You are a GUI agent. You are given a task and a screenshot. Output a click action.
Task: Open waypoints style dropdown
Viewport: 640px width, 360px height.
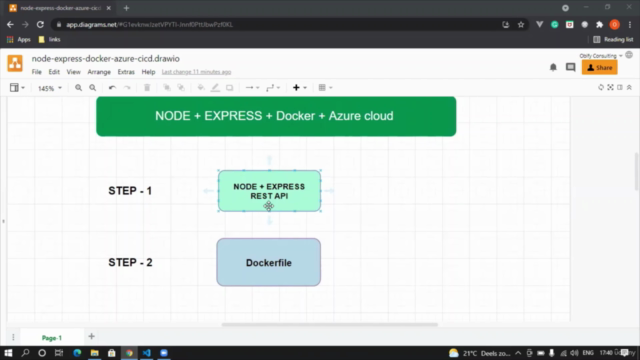point(273,88)
